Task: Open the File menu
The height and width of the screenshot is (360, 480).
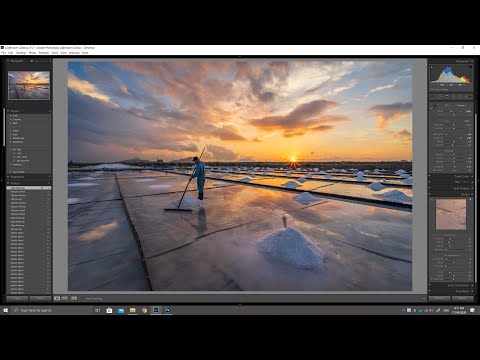Action: pos(3,53)
